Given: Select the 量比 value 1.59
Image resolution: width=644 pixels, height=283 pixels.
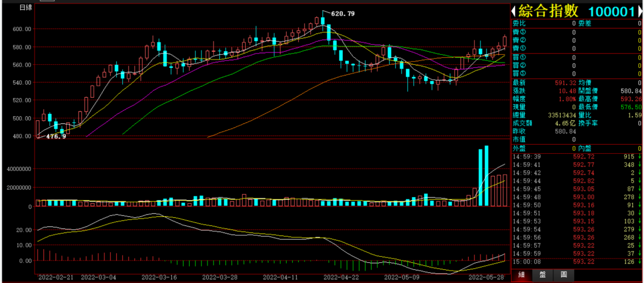Looking at the screenshot, I should pyautogui.click(x=634, y=115).
